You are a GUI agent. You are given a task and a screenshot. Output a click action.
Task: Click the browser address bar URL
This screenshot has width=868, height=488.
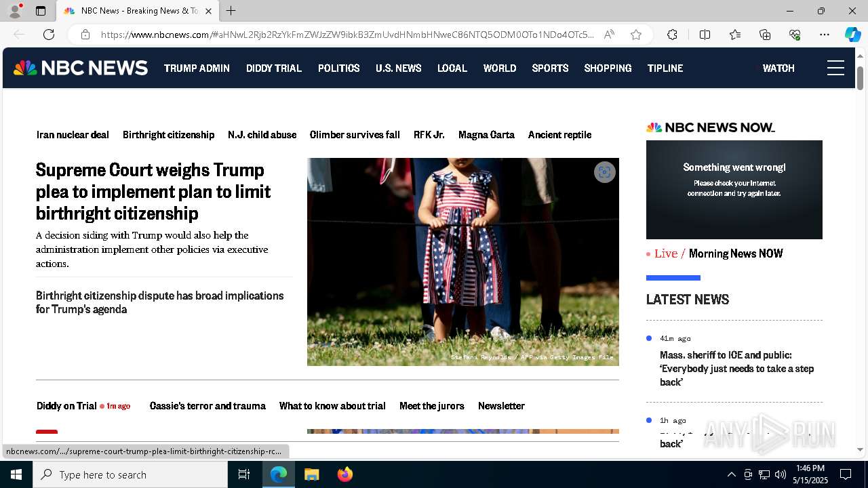pos(347,35)
